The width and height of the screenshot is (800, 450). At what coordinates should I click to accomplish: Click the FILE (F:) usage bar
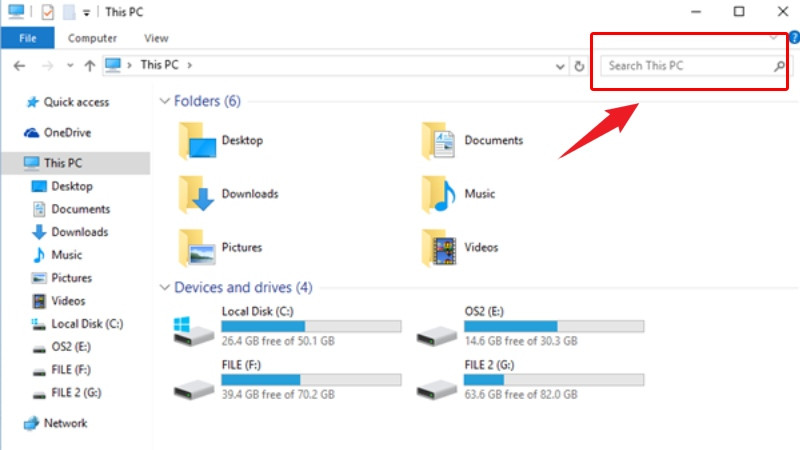point(311,380)
